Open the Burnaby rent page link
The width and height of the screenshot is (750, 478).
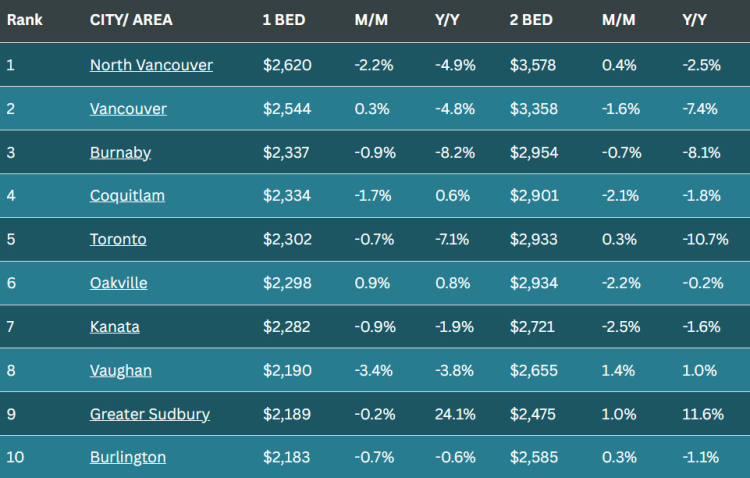(119, 152)
